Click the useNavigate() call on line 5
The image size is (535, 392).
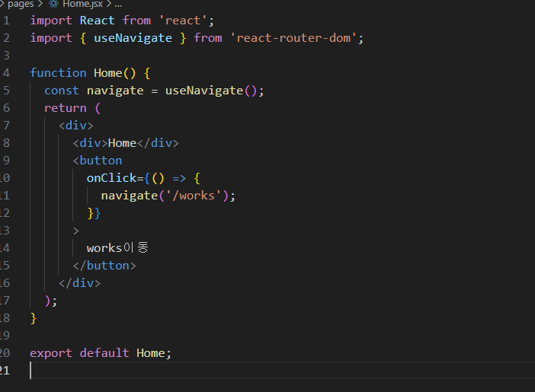211,91
